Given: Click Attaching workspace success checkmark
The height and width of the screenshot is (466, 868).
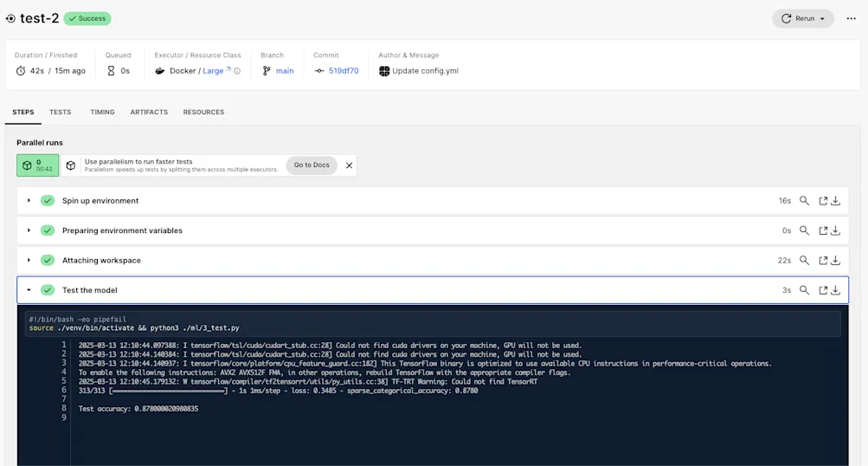Looking at the screenshot, I should click(x=48, y=261).
